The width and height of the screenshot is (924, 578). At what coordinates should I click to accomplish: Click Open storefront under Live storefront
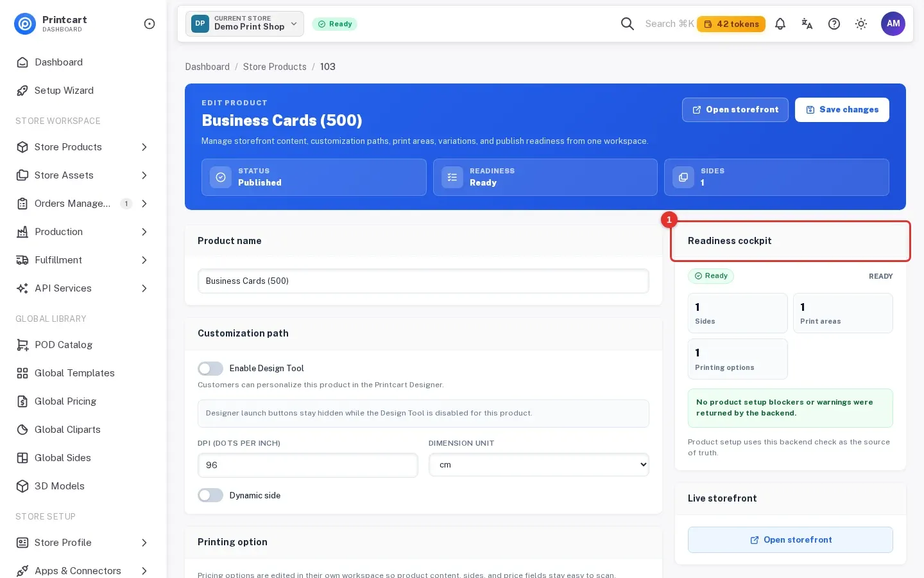coord(791,540)
